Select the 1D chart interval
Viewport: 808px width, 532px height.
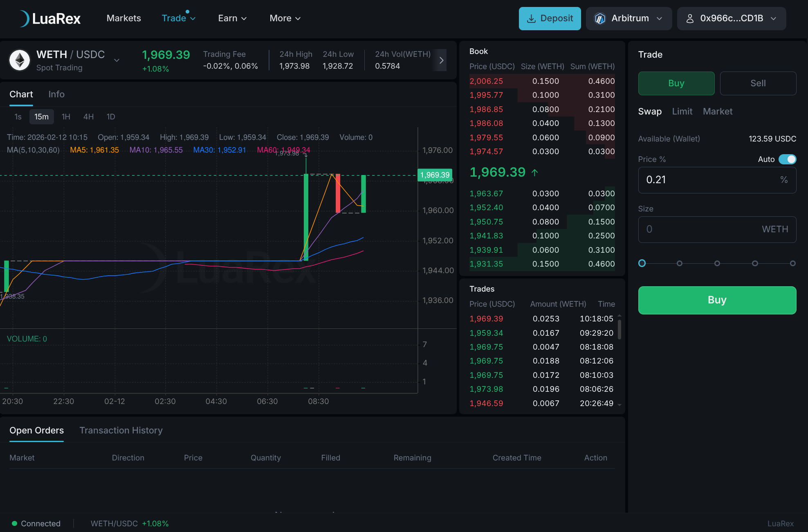[111, 117]
